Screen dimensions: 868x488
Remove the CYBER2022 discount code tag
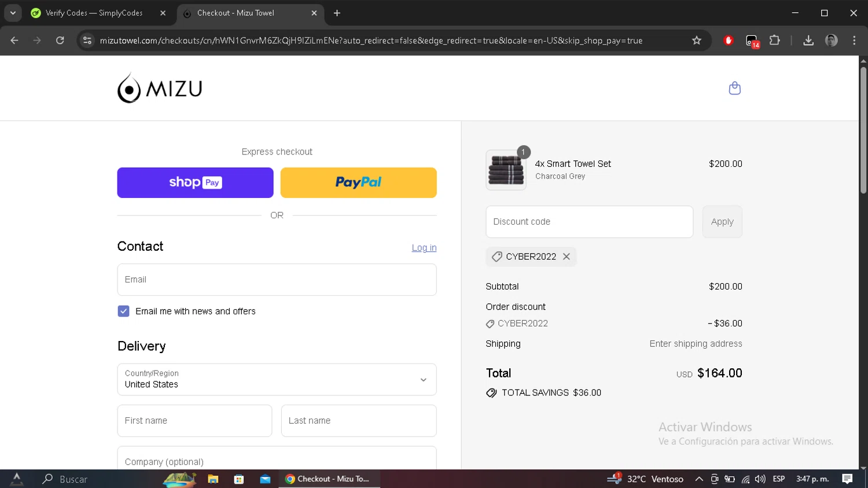[567, 256]
